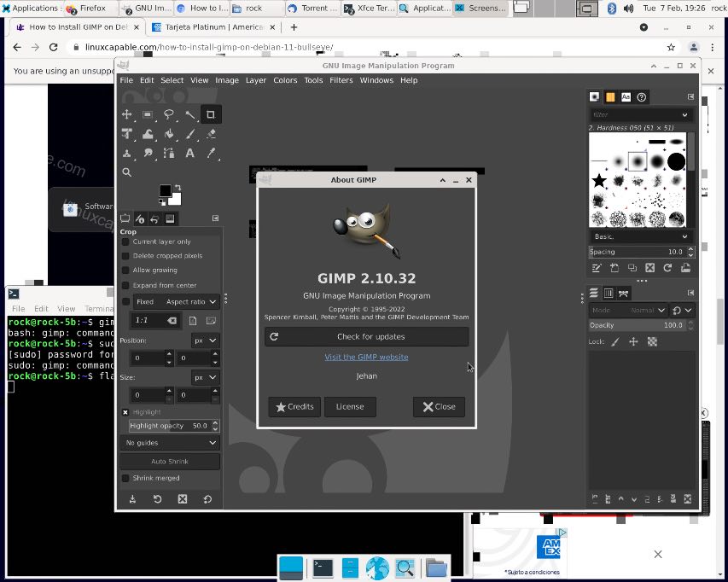728x582 pixels.
Task: Enable Allow growing option
Action: [x=125, y=271]
